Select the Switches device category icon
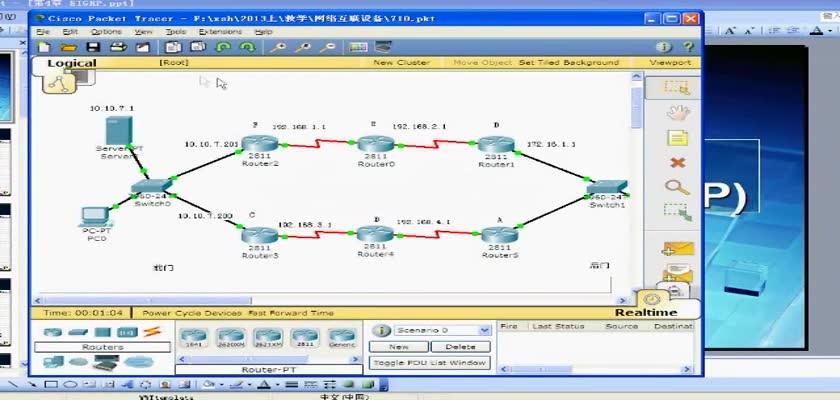 [x=78, y=332]
